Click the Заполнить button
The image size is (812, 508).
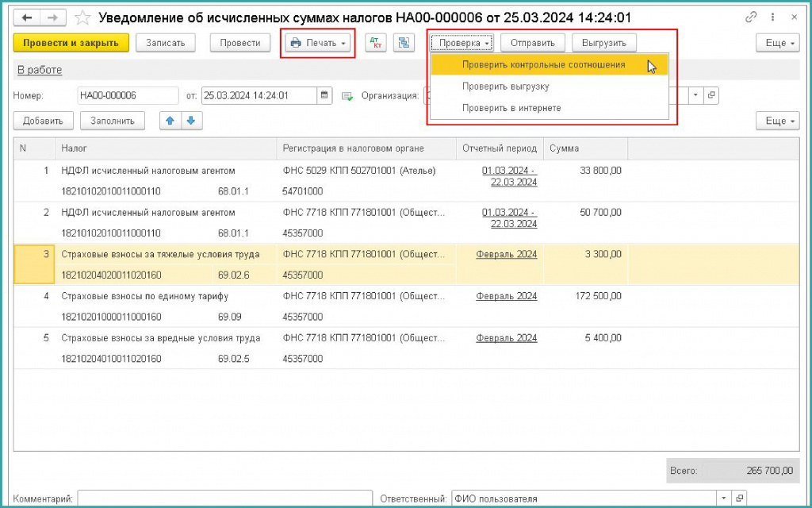click(x=113, y=121)
